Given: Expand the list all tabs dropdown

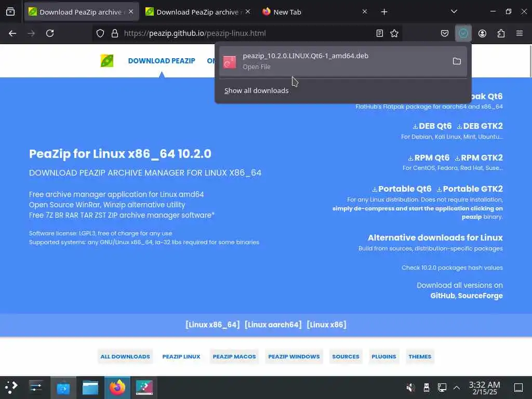Looking at the screenshot, I should pyautogui.click(x=454, y=12).
